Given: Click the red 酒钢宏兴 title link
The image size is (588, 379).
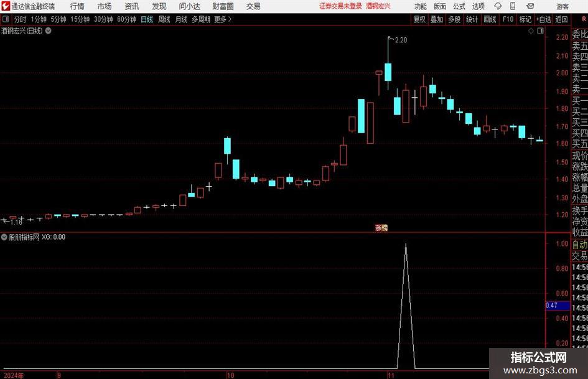Looking at the screenshot, I should click(x=378, y=6).
